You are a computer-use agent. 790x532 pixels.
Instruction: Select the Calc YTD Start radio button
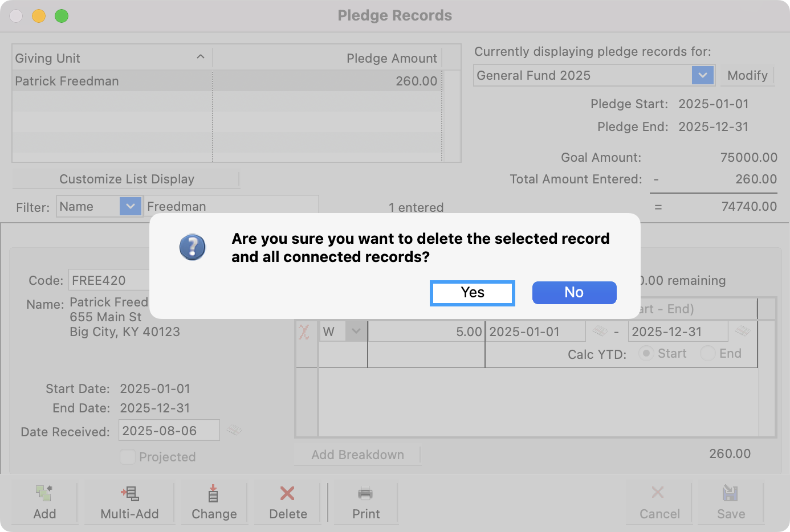[646, 353]
